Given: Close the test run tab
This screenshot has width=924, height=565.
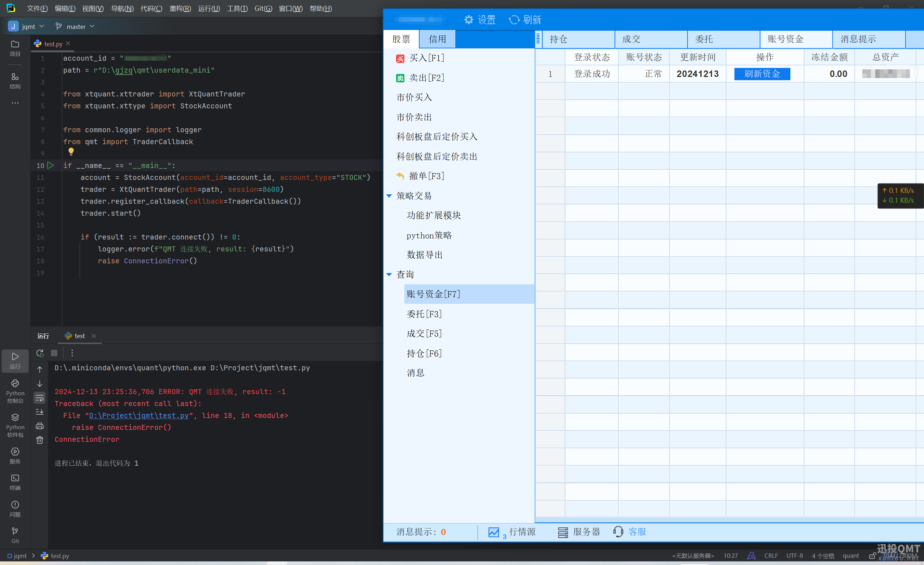Looking at the screenshot, I should [x=94, y=336].
